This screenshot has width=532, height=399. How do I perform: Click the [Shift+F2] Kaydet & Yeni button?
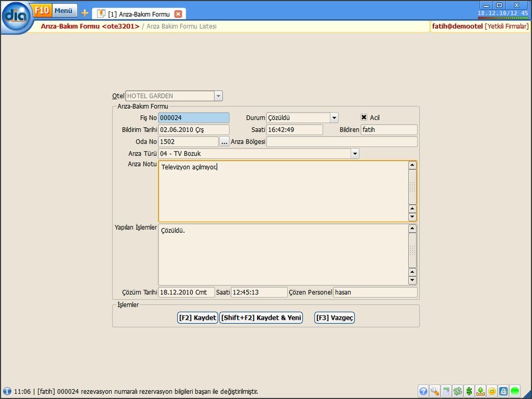[x=261, y=317]
